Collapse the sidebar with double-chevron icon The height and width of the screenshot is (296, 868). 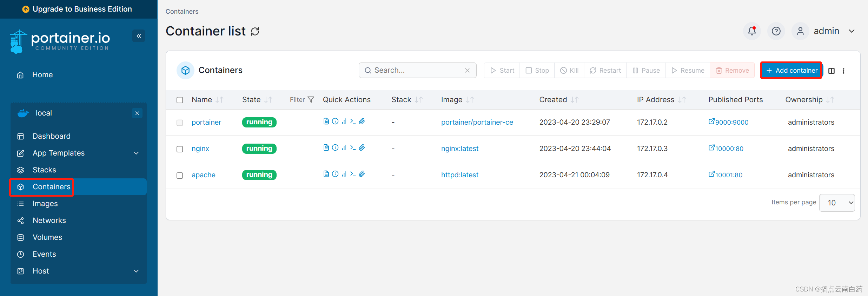pyautogui.click(x=139, y=36)
